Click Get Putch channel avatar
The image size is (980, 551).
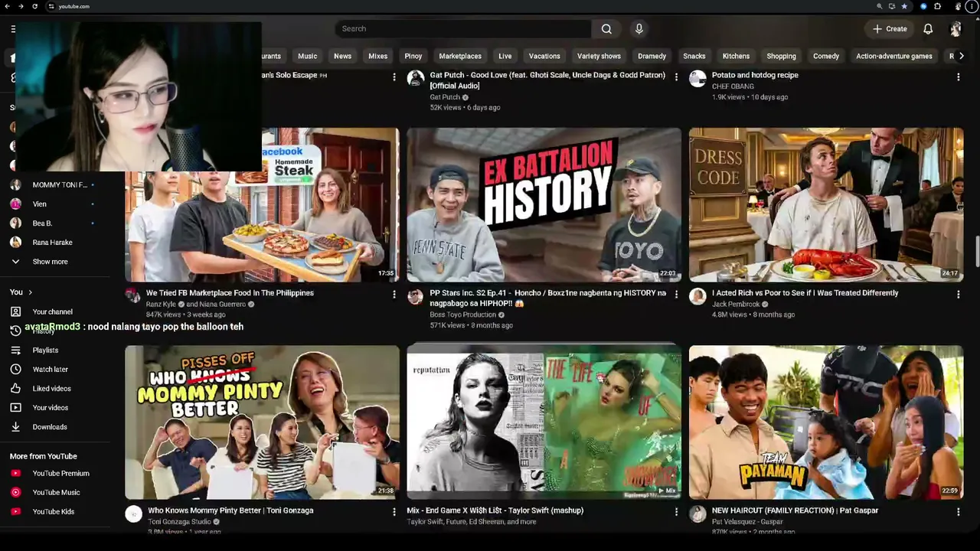click(416, 79)
